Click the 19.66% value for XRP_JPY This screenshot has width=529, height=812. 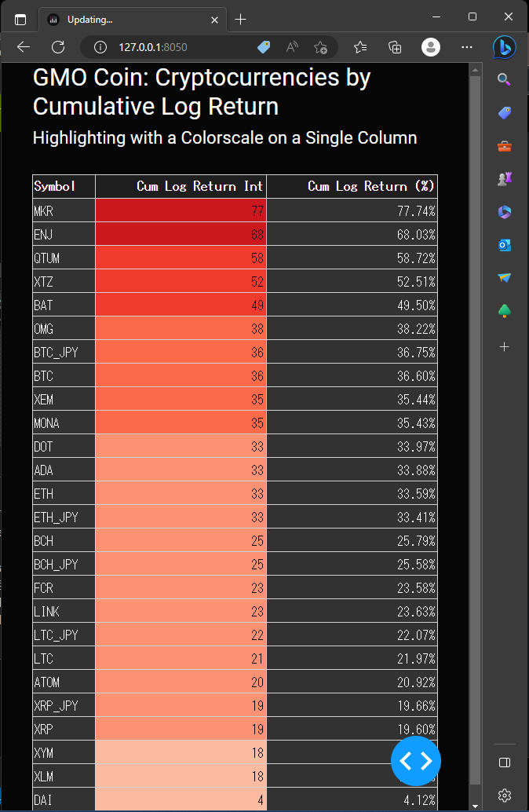(x=352, y=705)
